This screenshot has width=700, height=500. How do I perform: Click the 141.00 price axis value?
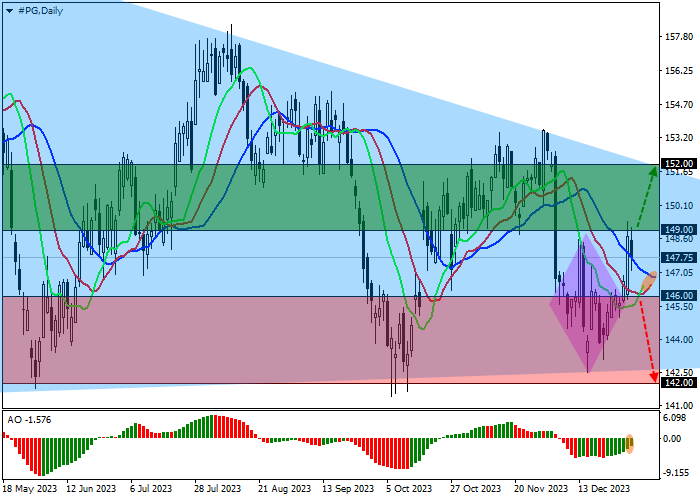coord(679,405)
